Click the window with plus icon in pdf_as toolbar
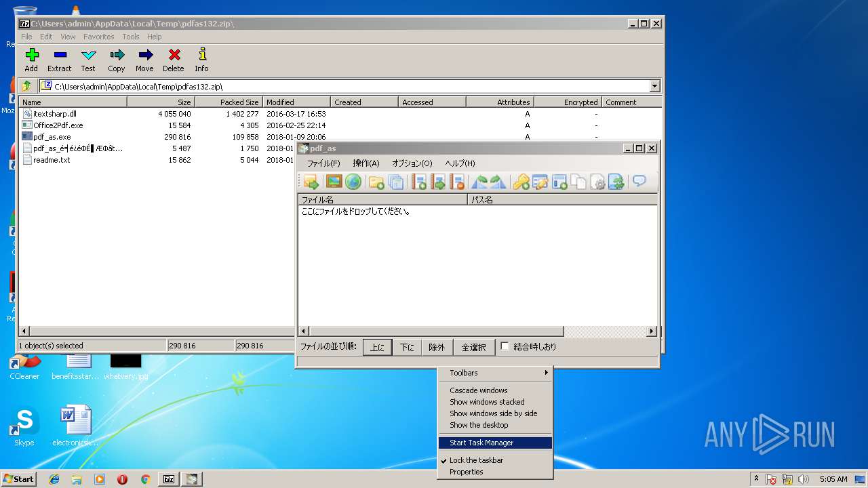The width and height of the screenshot is (868, 488). [x=559, y=182]
